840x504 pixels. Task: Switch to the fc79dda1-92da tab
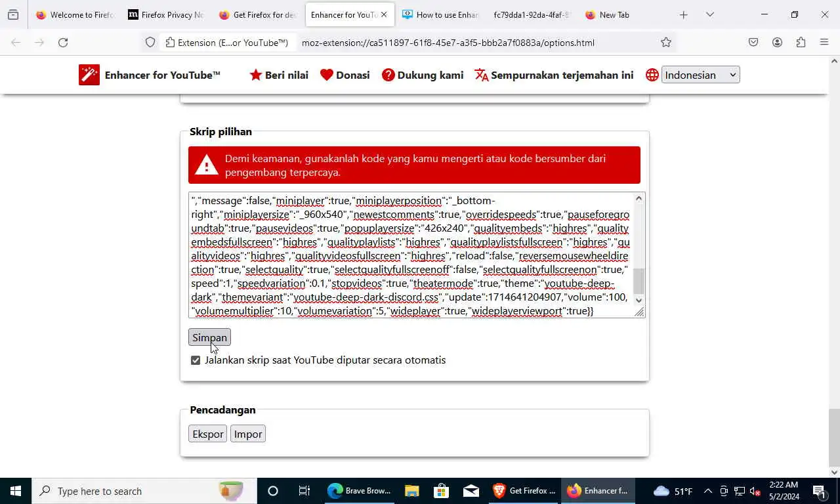(x=532, y=14)
